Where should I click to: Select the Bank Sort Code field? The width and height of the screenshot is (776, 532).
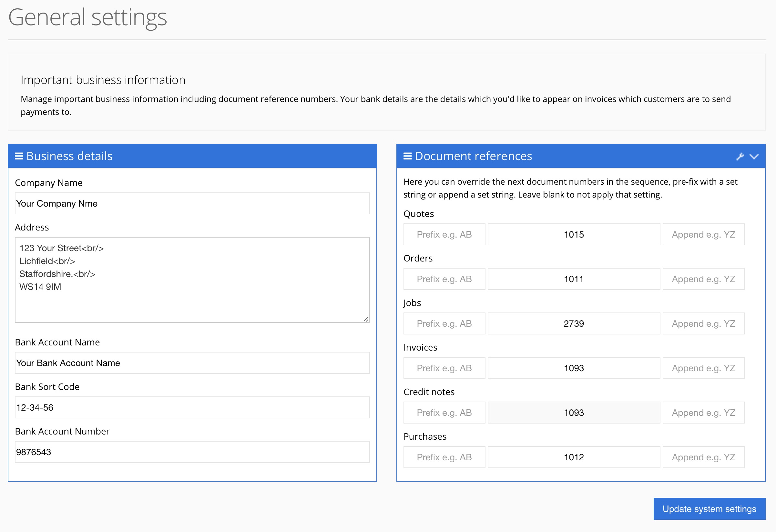click(x=192, y=407)
